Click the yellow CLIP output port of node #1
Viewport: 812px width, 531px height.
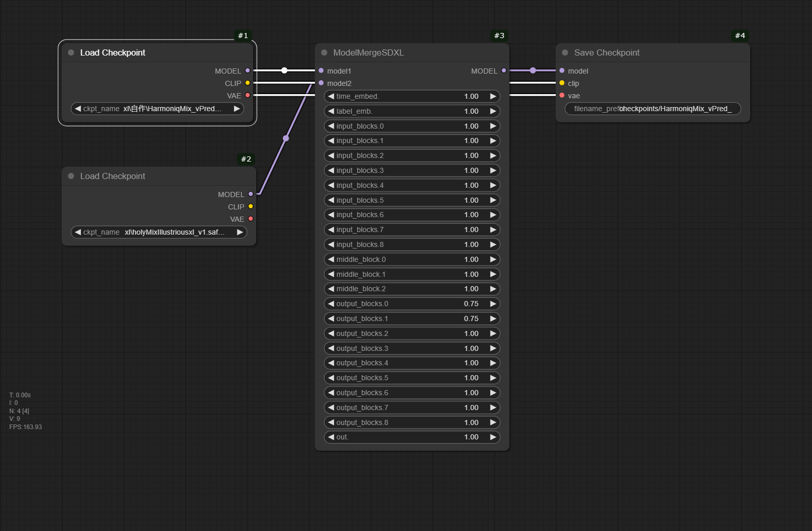tap(248, 83)
